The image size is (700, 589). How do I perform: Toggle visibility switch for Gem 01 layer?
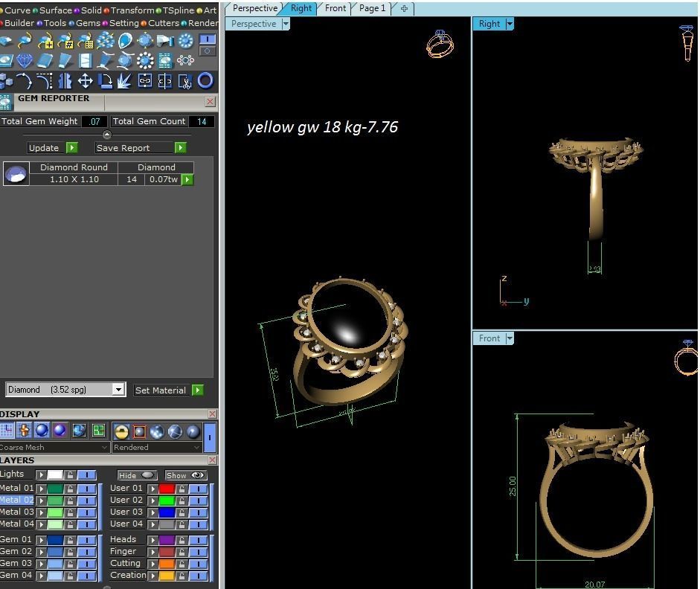86,540
